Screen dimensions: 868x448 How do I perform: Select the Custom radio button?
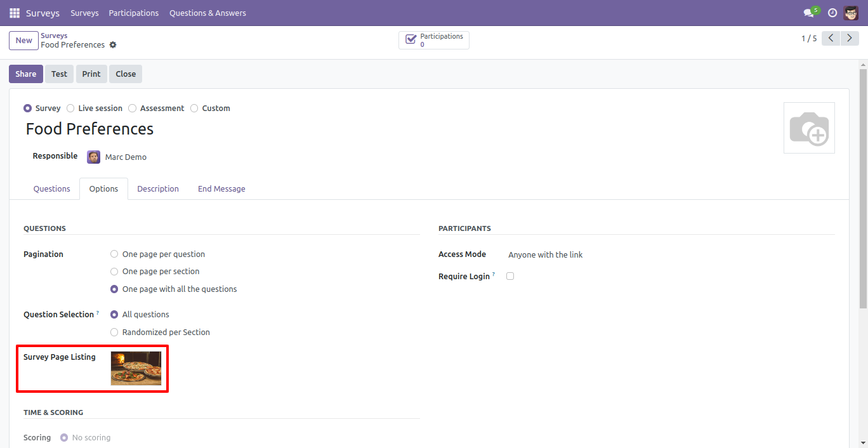point(194,109)
